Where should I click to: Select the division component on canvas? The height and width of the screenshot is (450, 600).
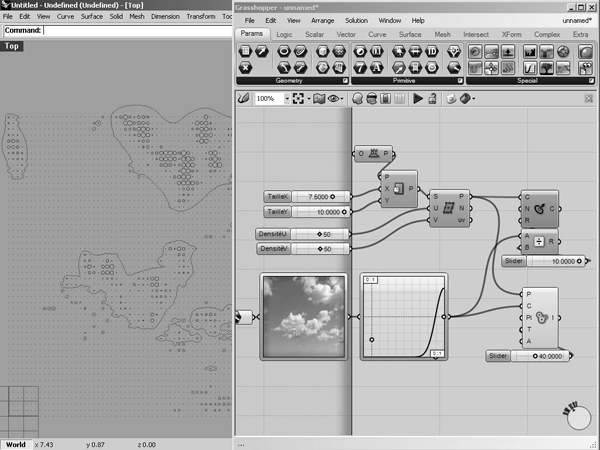pos(539,242)
